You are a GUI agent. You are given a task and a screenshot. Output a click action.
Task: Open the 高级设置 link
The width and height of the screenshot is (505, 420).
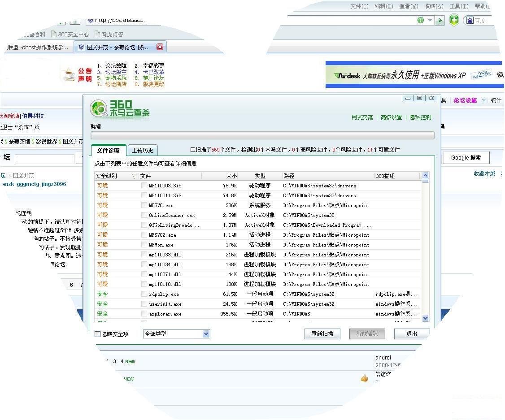pos(392,117)
